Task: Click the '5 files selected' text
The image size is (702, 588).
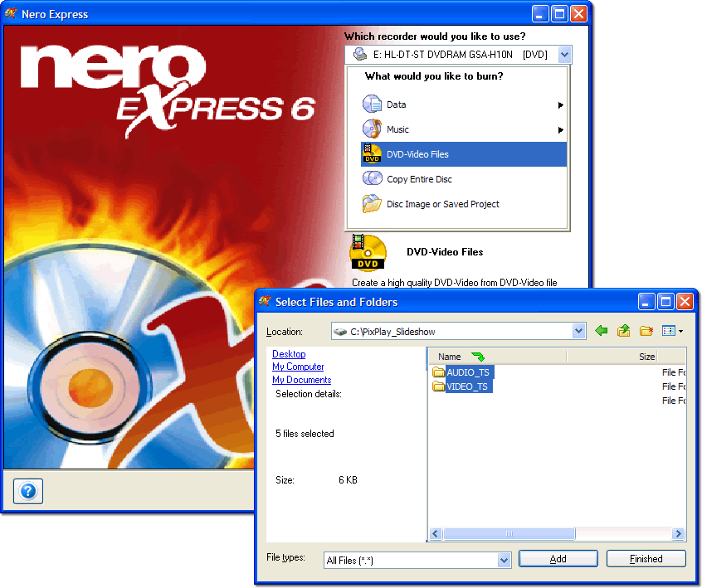Action: pyautogui.click(x=305, y=434)
